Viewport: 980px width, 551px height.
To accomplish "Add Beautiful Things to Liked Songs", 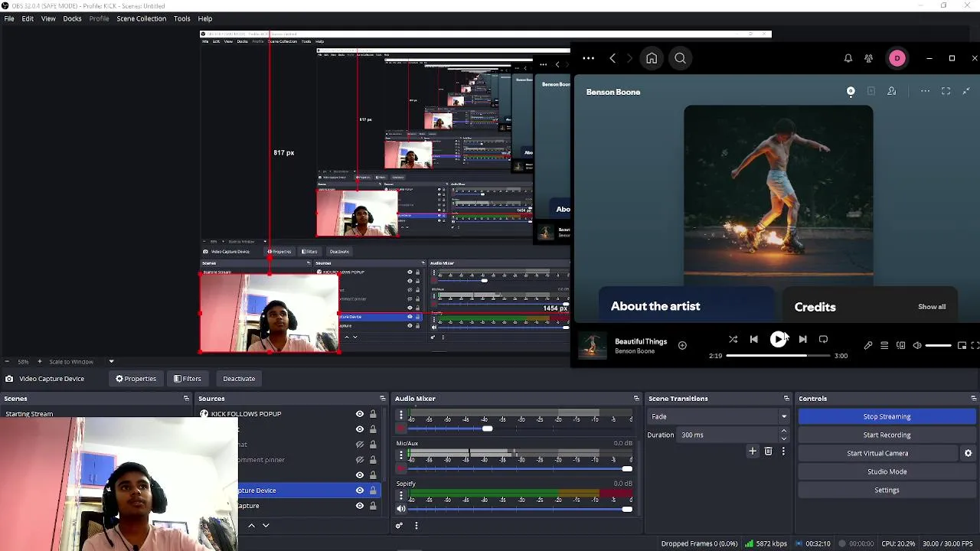I will (x=682, y=345).
